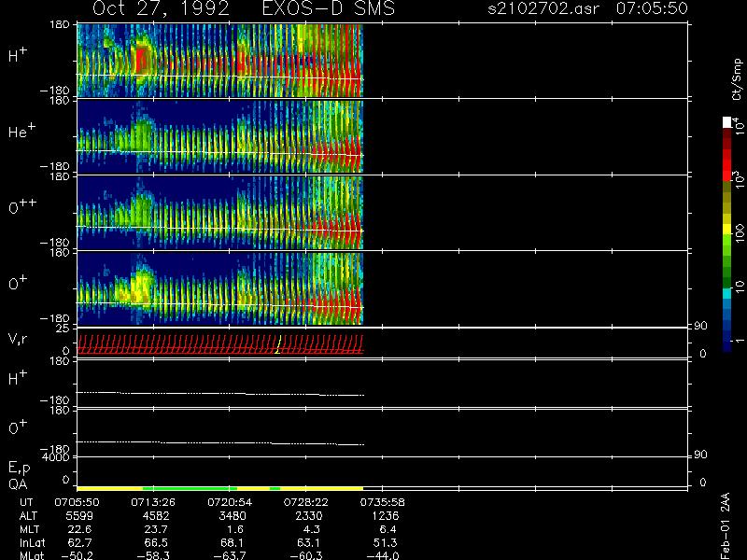Click the MLT value '6.4'

coord(388,529)
